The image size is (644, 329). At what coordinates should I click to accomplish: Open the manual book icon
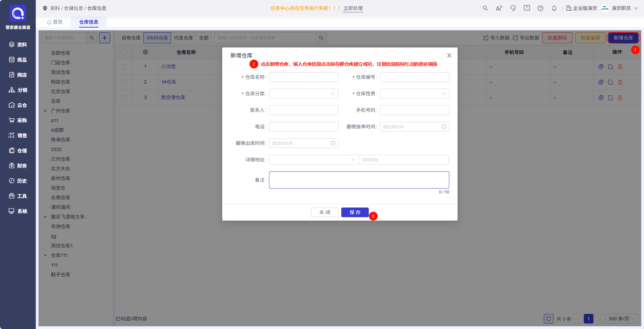pos(527,8)
